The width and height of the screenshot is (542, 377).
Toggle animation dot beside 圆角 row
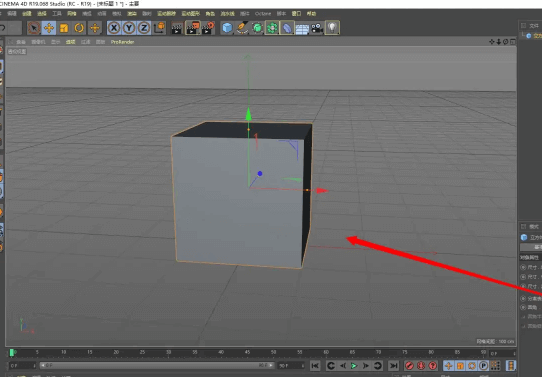(x=523, y=307)
